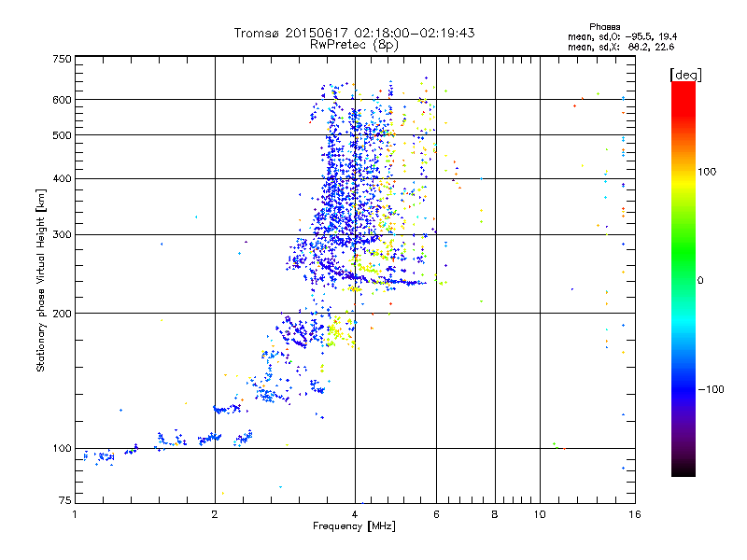Click the y-axis tick label '500'
This screenshot has width=747, height=560.
tap(62, 135)
